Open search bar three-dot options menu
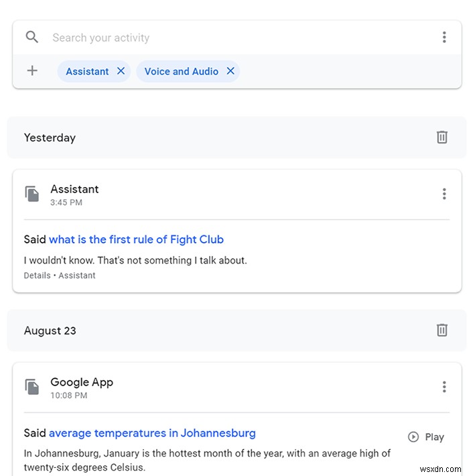The height and width of the screenshot is (476, 469). point(444,38)
